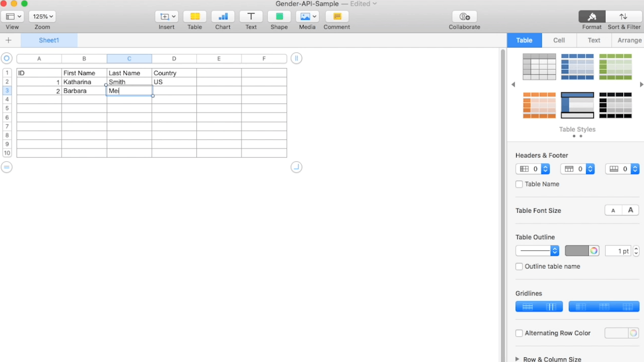Select the Country header cell
The image size is (644, 362).
click(x=174, y=73)
